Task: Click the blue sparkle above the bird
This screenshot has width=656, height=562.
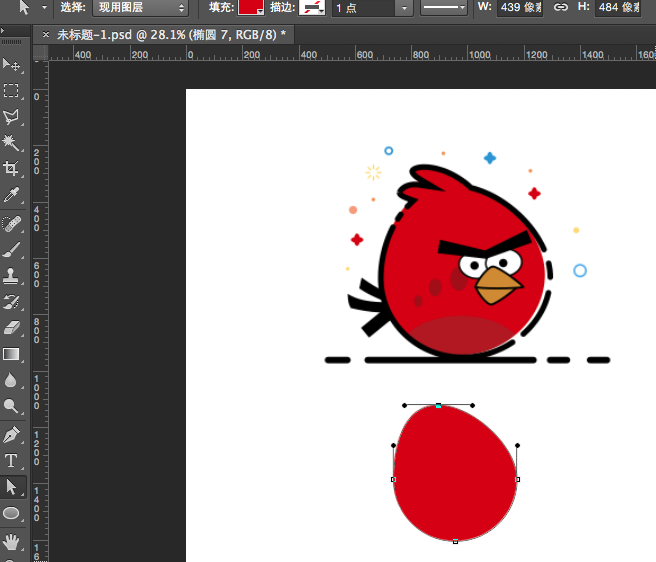Action: (490, 158)
